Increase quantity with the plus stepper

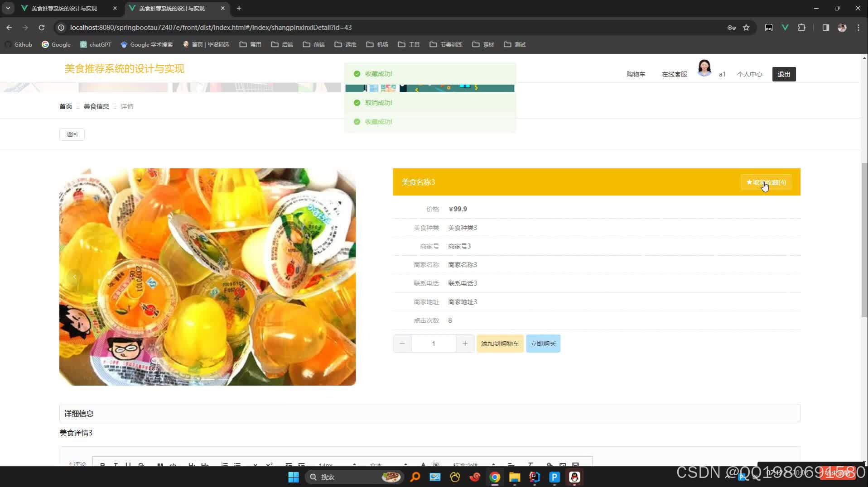(x=465, y=343)
